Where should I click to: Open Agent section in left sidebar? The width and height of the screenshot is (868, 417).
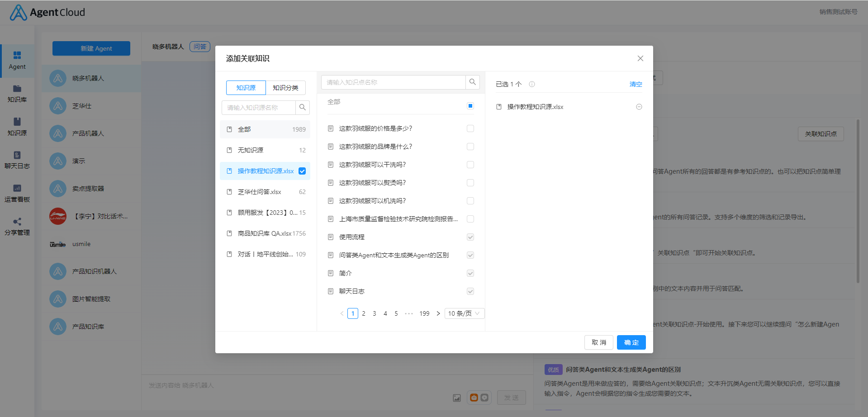[x=17, y=61]
